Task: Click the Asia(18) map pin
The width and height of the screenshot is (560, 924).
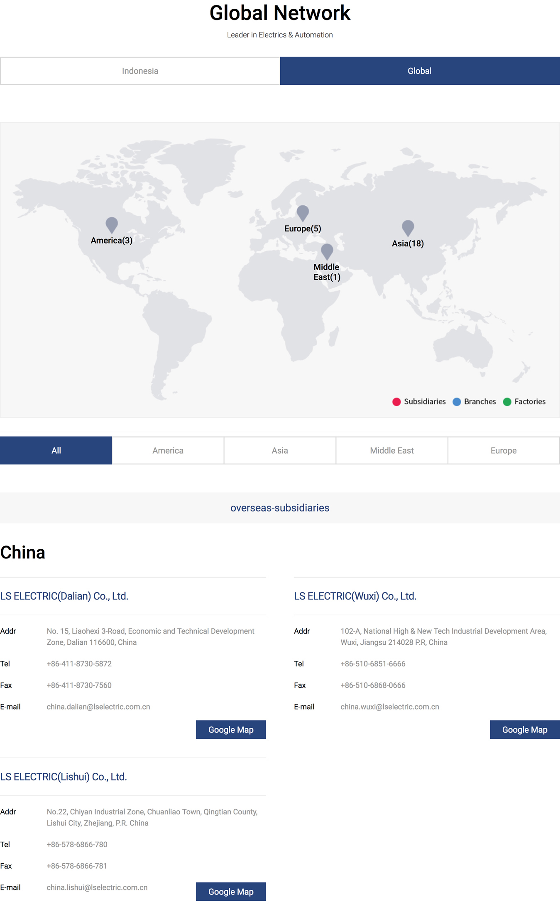Action: pyautogui.click(x=408, y=228)
